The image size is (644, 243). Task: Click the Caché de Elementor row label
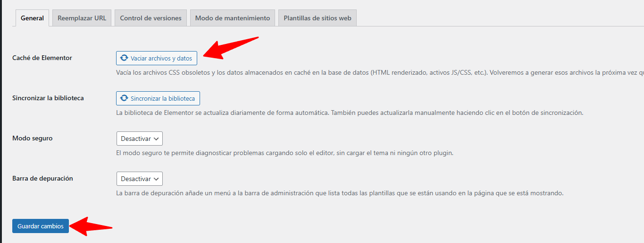(x=42, y=58)
